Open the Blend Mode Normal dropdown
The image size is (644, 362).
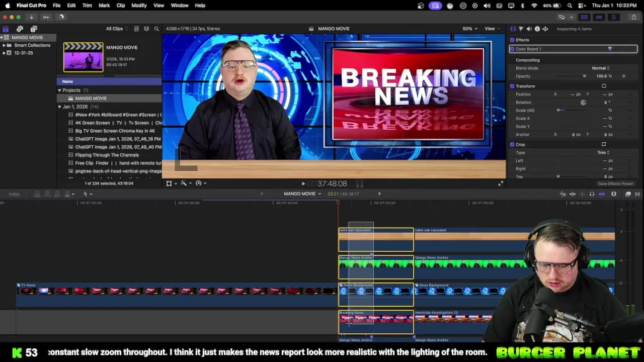pyautogui.click(x=601, y=68)
